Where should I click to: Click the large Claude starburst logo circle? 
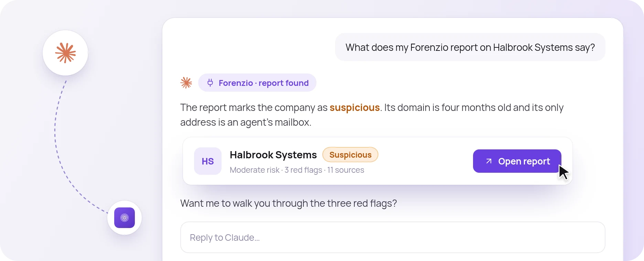point(65,53)
